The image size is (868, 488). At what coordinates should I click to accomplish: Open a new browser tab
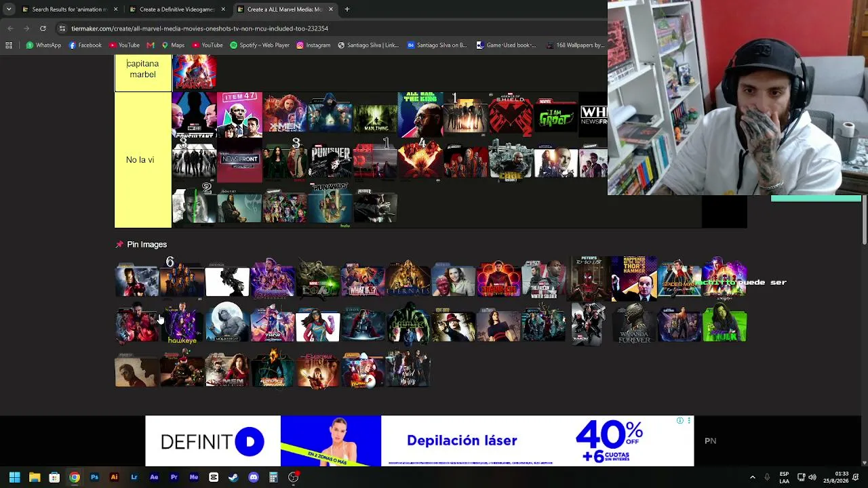347,9
